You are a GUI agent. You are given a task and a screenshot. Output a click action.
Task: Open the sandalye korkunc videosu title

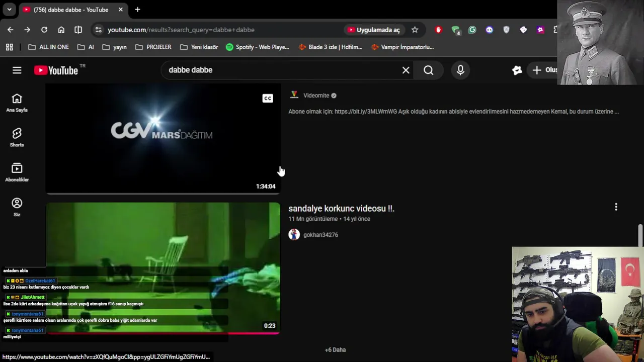click(x=341, y=208)
